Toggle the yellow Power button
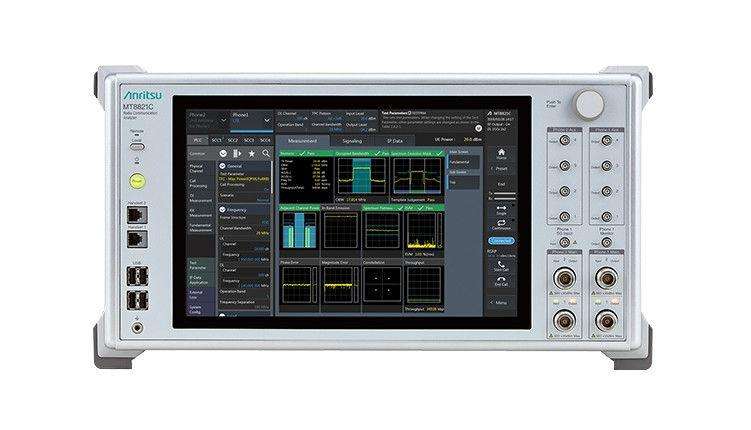The image size is (751, 430). (x=137, y=181)
